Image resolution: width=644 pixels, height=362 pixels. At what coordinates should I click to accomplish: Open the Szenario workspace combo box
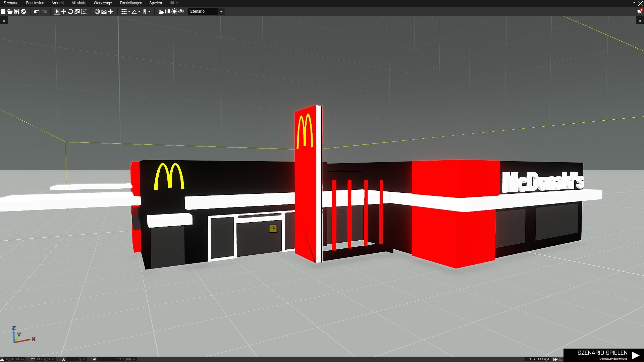pyautogui.click(x=206, y=11)
